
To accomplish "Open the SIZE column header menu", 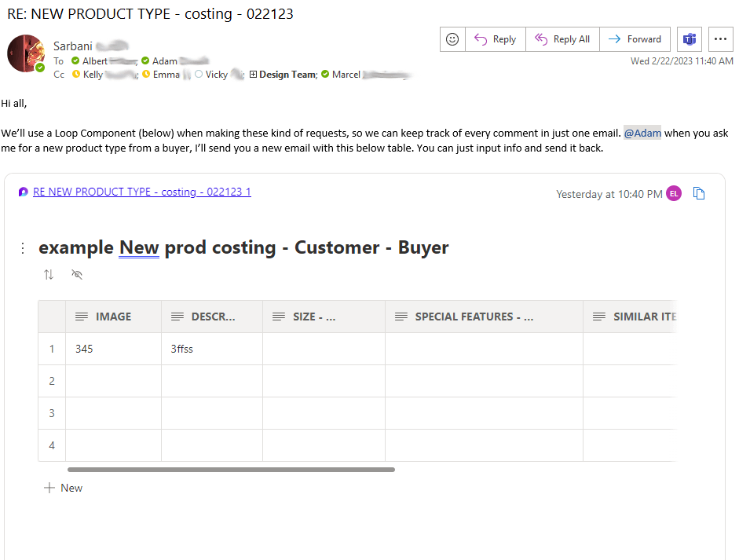I will 313,317.
